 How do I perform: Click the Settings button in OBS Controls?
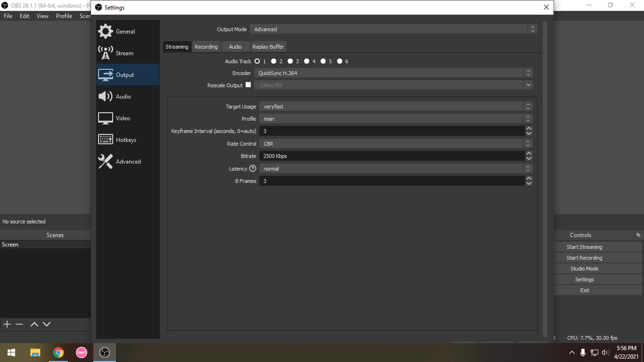(584, 280)
